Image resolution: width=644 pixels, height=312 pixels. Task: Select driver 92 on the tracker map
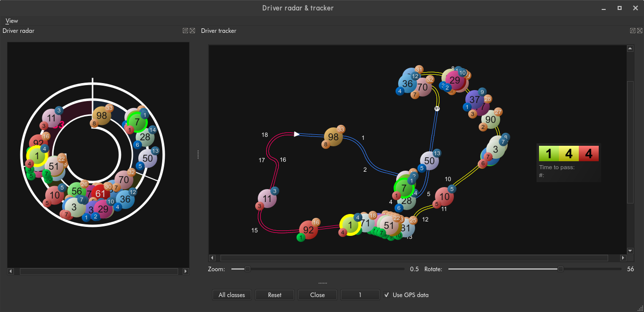309,230
